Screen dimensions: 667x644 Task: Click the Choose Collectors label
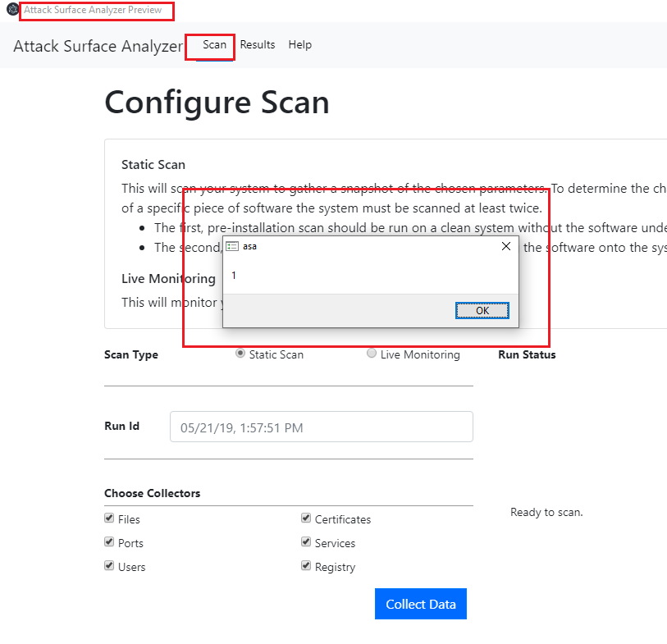[153, 493]
